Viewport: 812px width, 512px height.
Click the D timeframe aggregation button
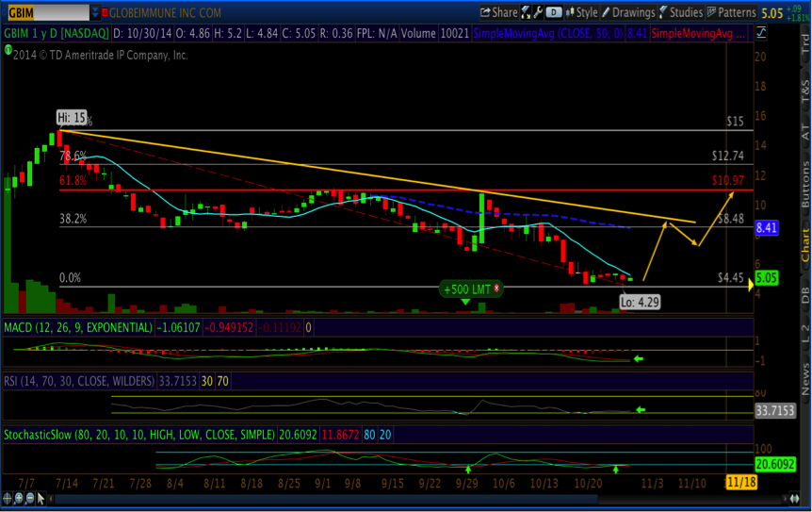(553, 12)
